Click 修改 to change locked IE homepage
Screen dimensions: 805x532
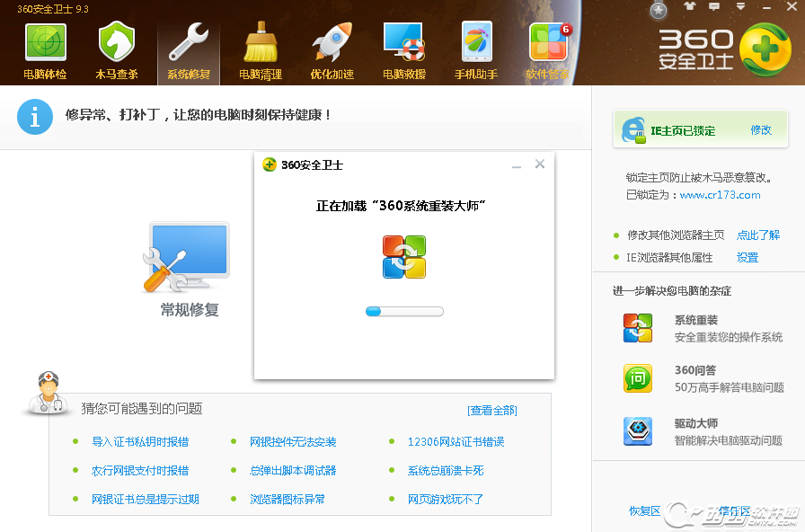click(x=761, y=130)
